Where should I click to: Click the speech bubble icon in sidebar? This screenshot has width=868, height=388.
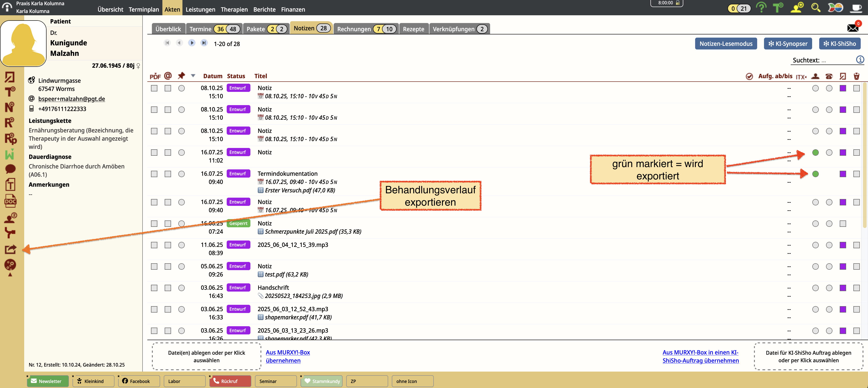pos(10,169)
